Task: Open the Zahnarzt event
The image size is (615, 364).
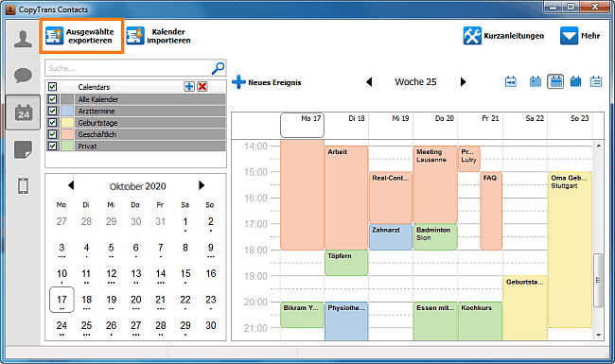Action: tap(391, 236)
